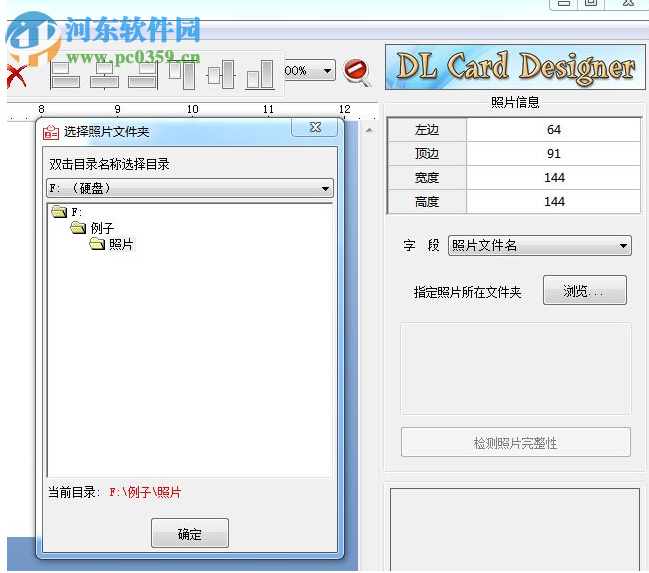Click the red zoom-out magnifier icon

pos(357,72)
